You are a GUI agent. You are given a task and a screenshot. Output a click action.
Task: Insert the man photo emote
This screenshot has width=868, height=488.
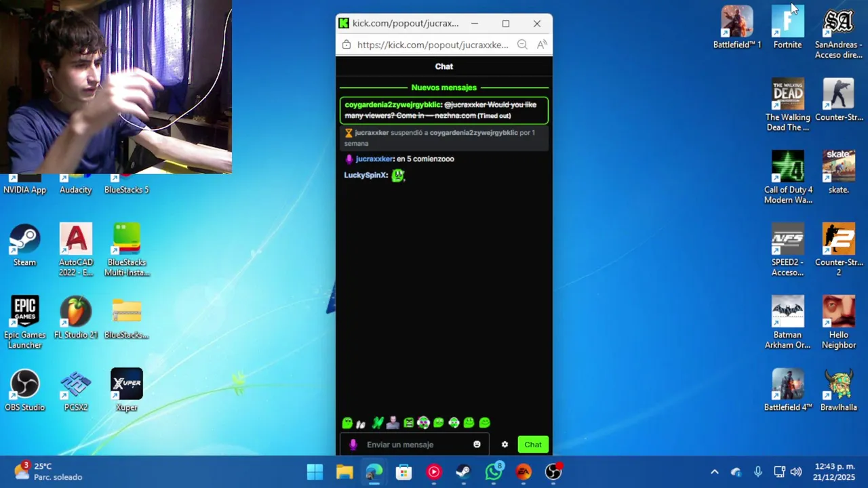click(x=393, y=423)
